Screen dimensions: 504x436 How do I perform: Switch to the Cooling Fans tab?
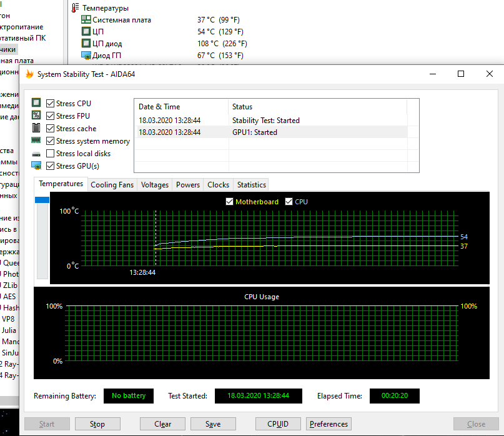112,185
